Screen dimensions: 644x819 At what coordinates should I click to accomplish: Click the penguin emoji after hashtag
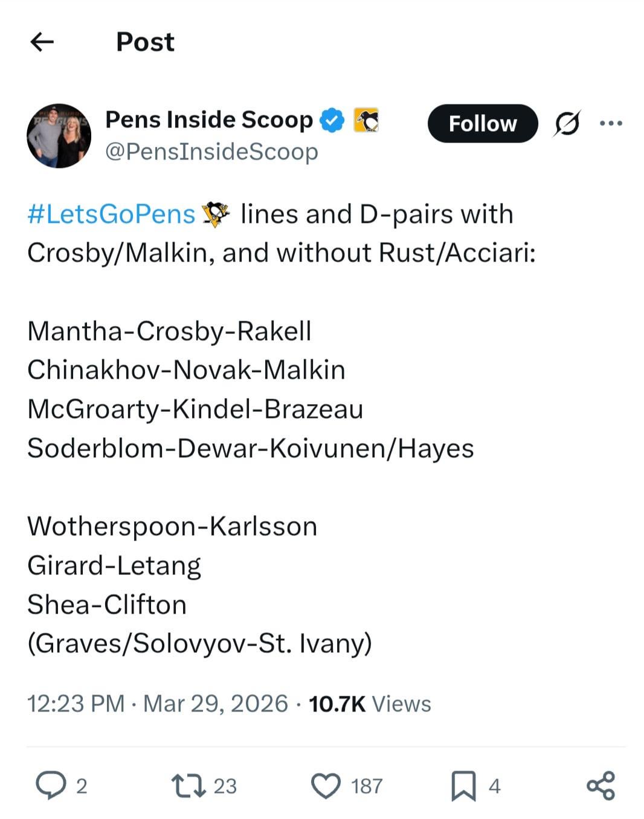[x=216, y=214]
